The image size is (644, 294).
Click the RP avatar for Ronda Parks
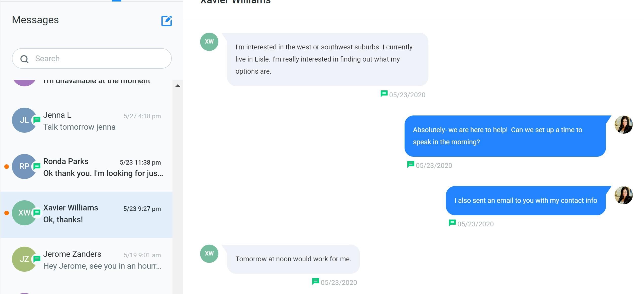[x=24, y=166]
